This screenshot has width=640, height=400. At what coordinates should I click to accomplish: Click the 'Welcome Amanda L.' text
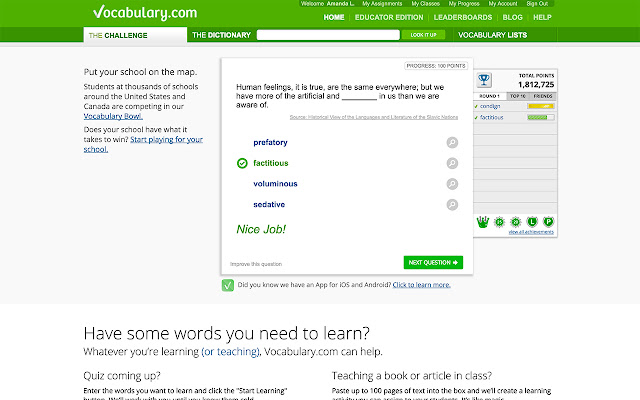(x=327, y=4)
